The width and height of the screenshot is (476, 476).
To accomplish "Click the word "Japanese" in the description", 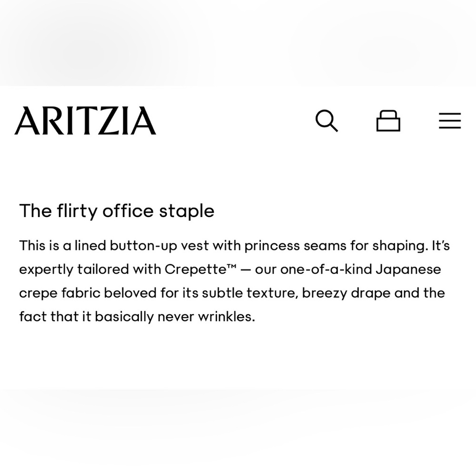I will click(408, 269).
